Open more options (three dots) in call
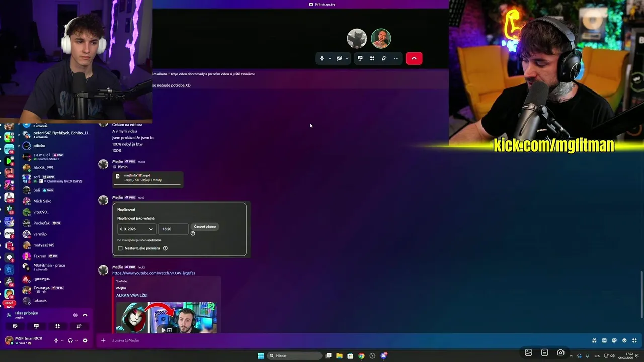644x362 pixels. (396, 58)
